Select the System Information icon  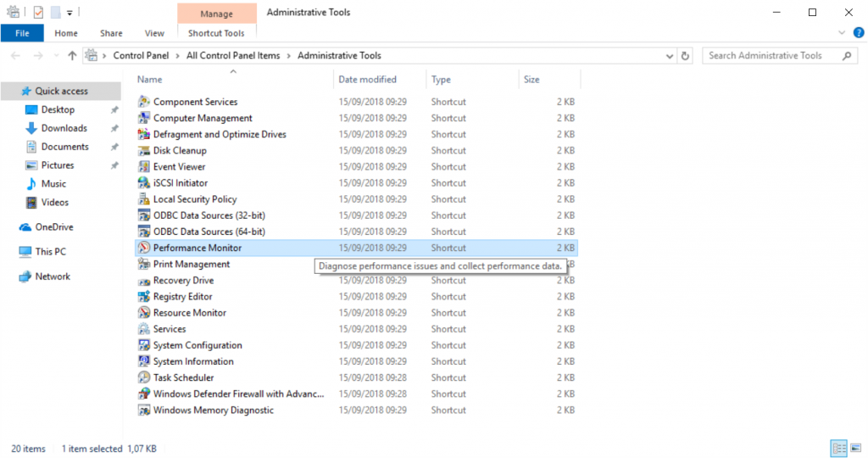[x=144, y=361]
